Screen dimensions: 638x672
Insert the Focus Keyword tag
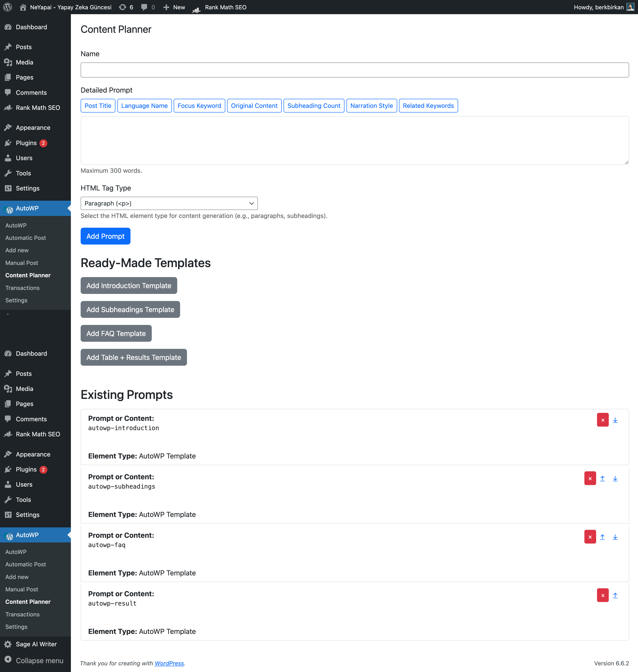click(x=199, y=106)
